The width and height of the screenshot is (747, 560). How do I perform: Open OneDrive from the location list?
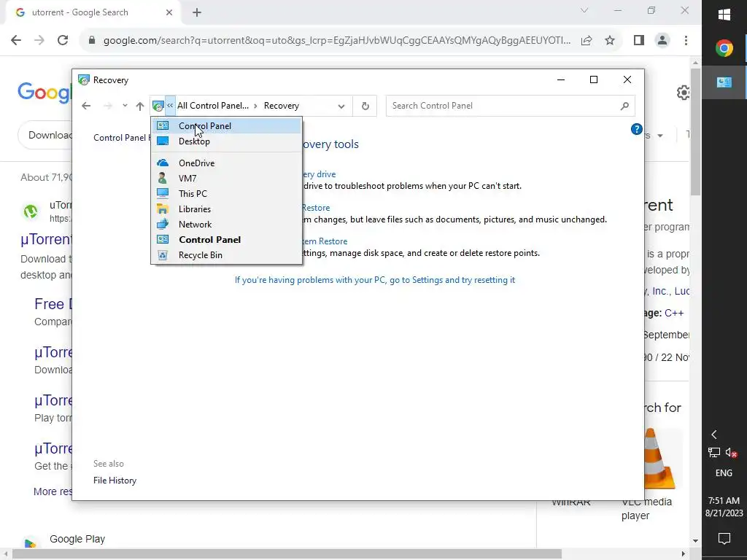[x=226, y=163]
